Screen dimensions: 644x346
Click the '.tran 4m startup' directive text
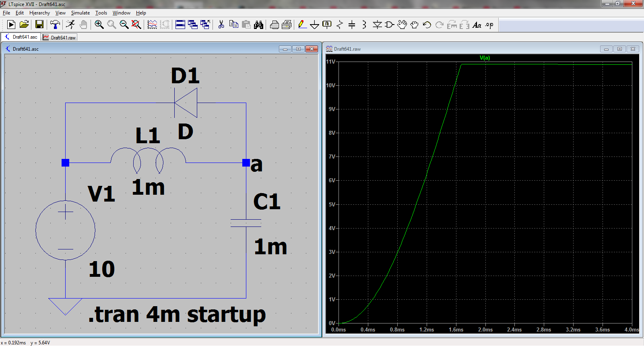(177, 314)
